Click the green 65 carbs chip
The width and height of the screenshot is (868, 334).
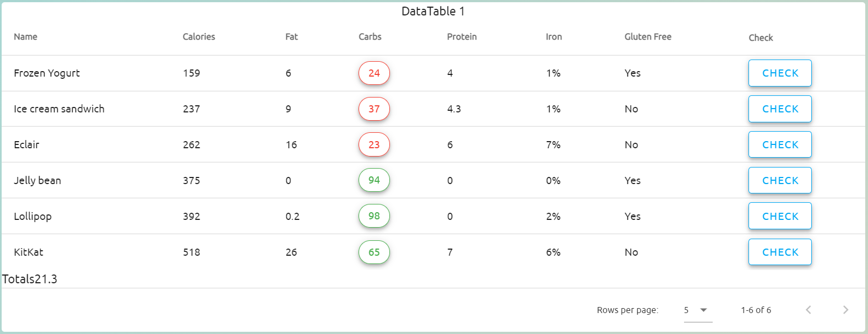click(374, 252)
